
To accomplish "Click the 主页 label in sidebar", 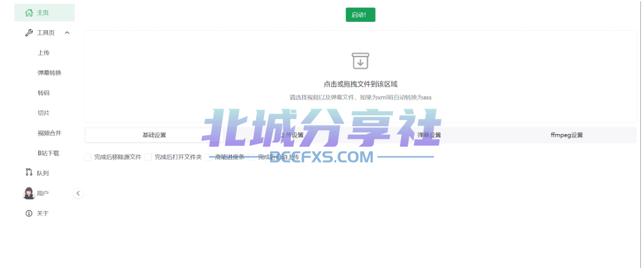I will (x=43, y=13).
